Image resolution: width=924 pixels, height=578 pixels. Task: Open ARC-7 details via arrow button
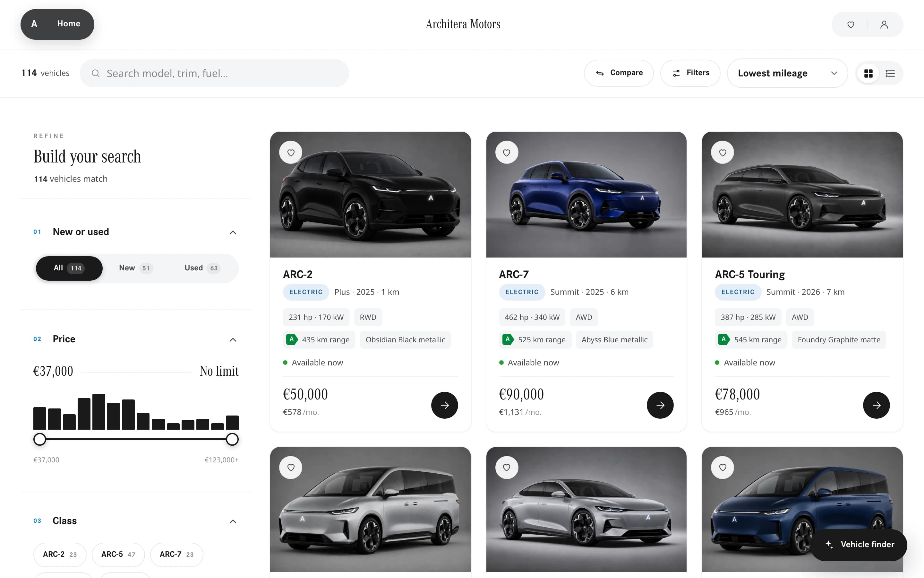point(660,405)
